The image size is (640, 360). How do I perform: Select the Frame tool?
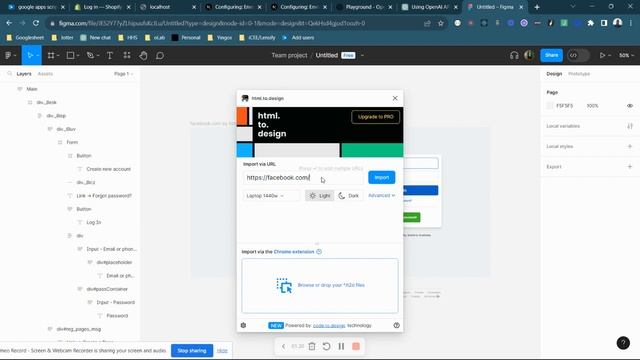point(51,55)
